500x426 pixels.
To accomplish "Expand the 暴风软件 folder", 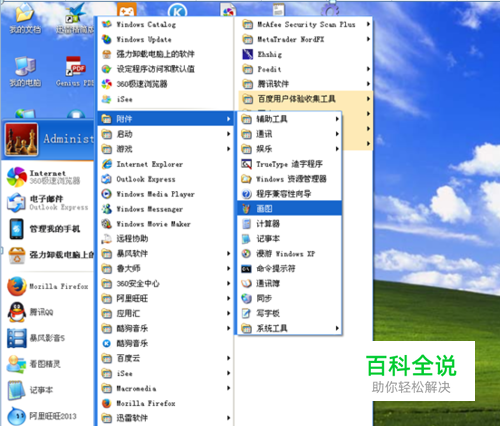I will (x=166, y=254).
